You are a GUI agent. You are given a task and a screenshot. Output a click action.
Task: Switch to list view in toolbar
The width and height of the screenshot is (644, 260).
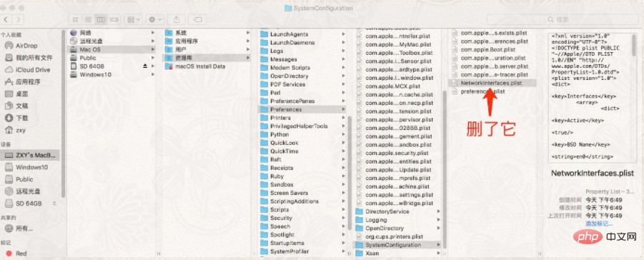click(87, 19)
